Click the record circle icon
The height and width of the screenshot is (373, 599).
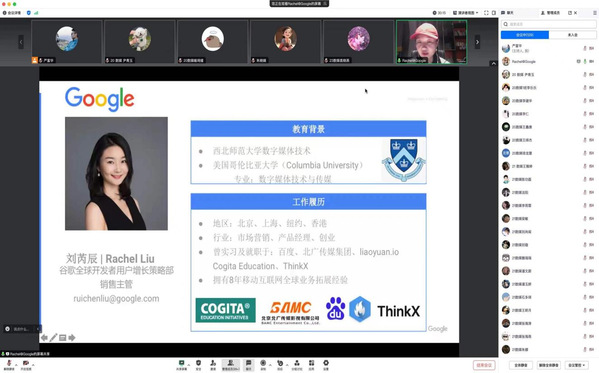263,363
